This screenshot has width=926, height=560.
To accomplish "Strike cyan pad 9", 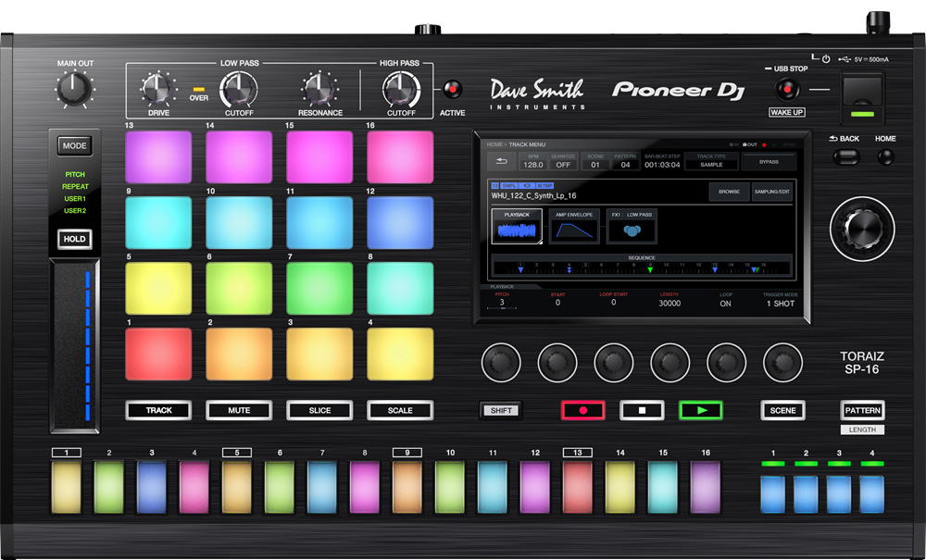I will pyautogui.click(x=158, y=223).
